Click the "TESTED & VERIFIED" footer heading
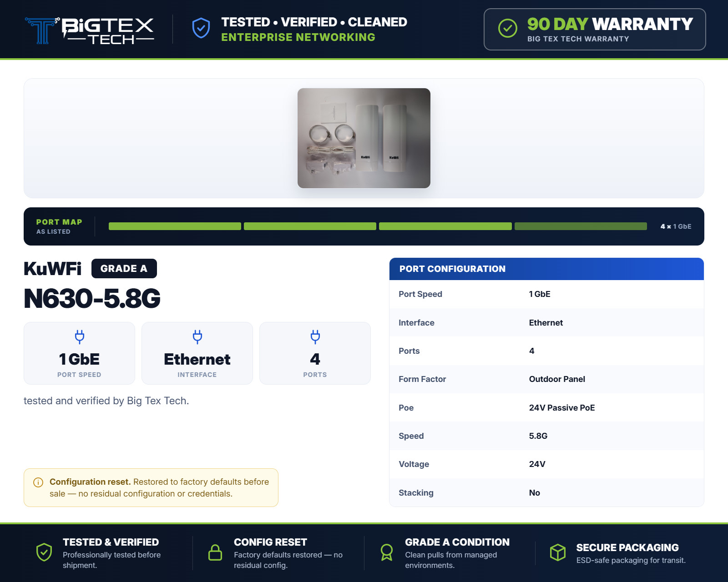728x582 pixels. [x=111, y=542]
